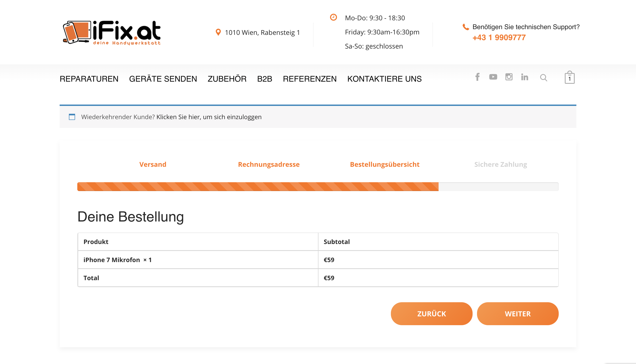The image size is (636, 364).
Task: Open the YouTube channel icon
Action: (493, 77)
